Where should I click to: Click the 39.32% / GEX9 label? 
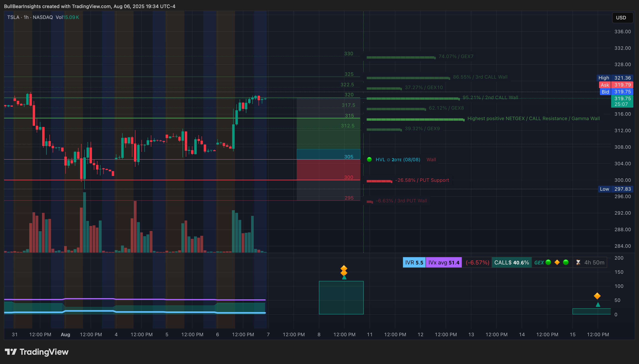(422, 129)
